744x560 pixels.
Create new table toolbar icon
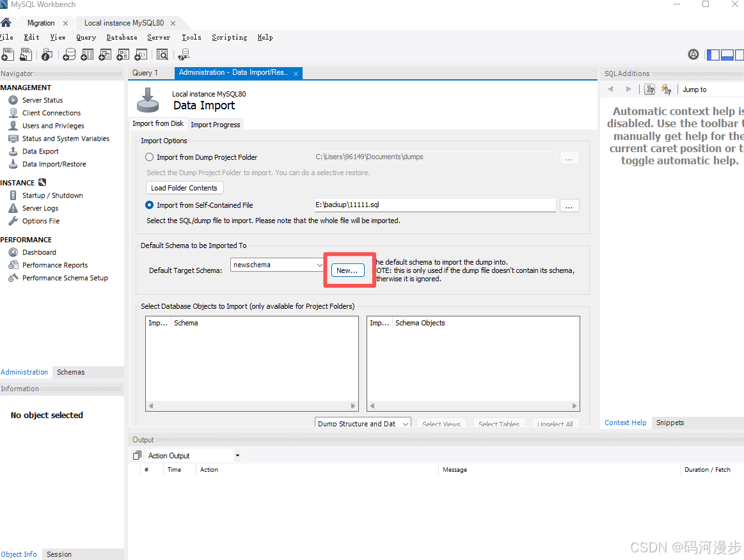(x=87, y=54)
